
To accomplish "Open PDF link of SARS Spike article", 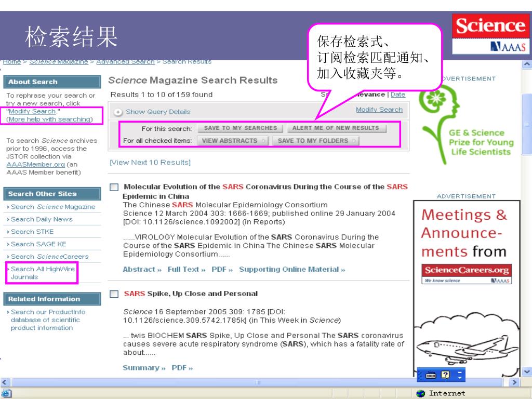I will point(182,367).
